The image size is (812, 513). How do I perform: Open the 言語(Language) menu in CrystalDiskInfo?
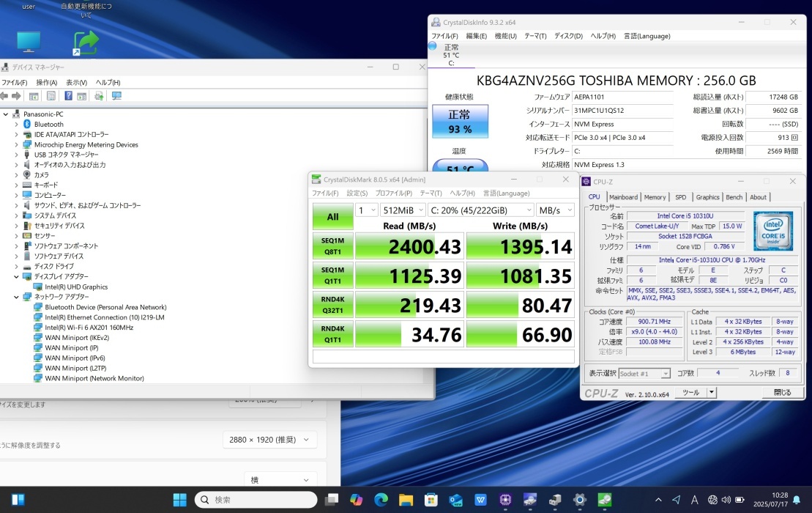pos(647,36)
